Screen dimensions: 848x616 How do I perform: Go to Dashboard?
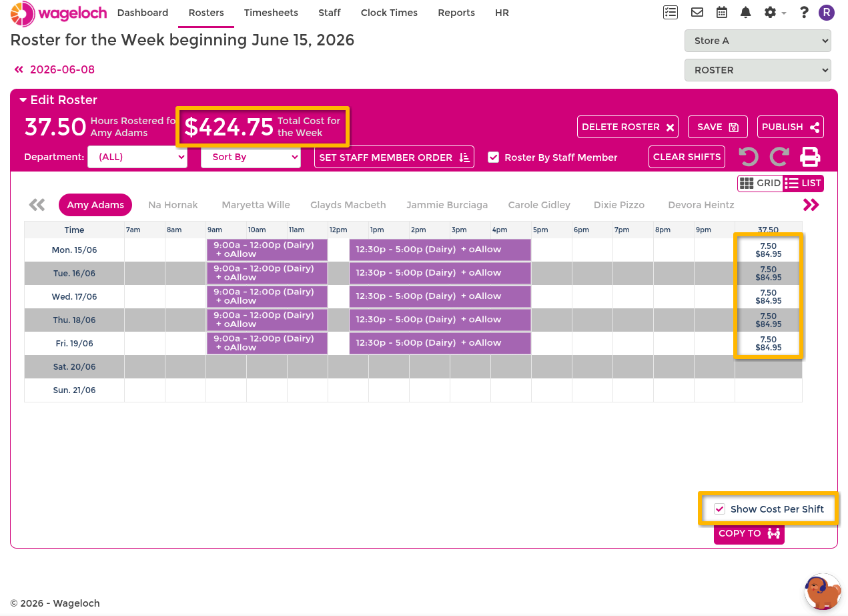(142, 13)
